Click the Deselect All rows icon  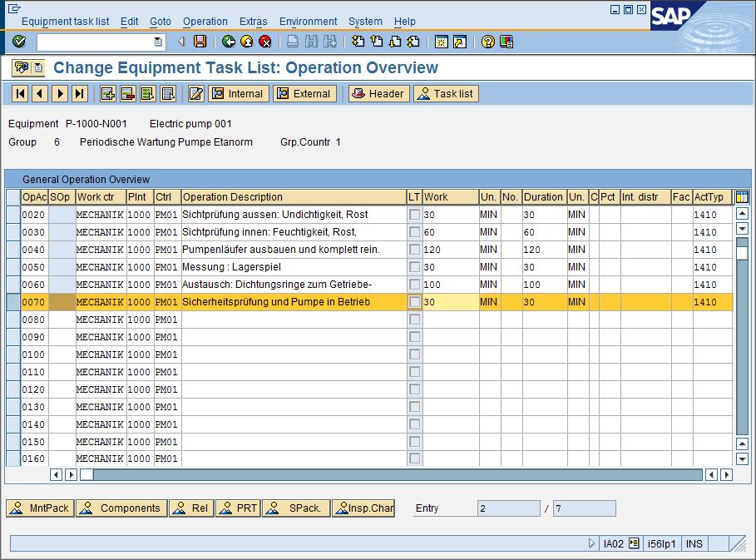(168, 93)
